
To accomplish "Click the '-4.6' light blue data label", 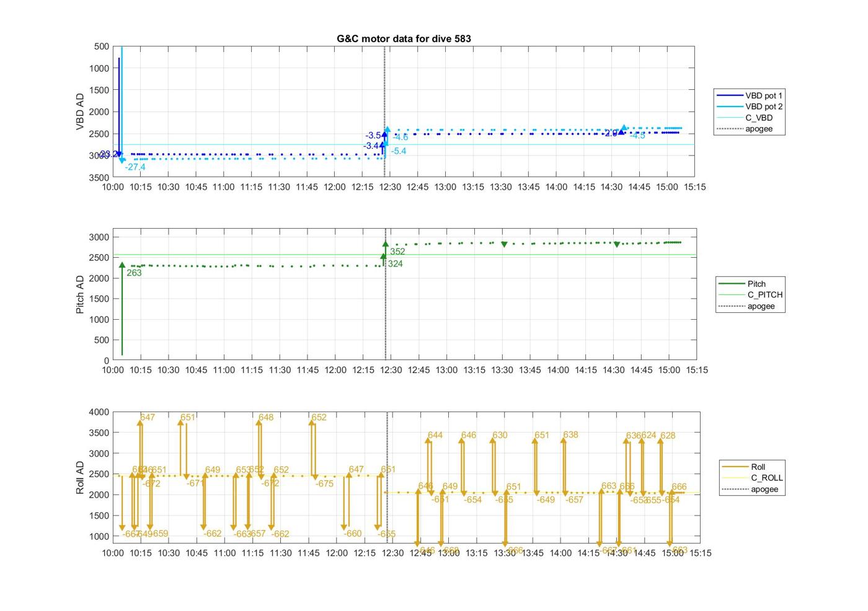I will point(401,138).
